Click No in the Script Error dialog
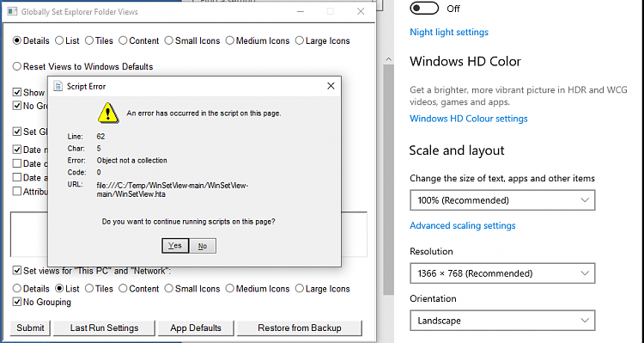 coord(203,246)
